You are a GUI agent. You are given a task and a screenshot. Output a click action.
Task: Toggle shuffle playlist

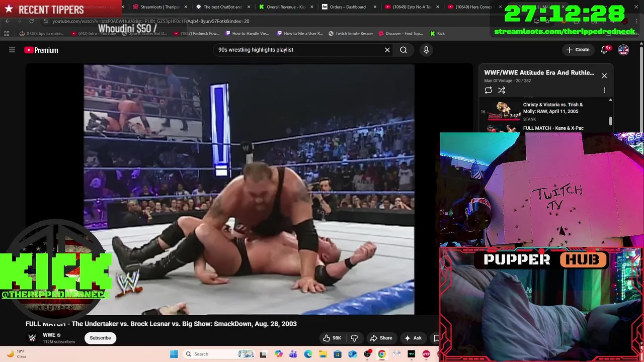502,90
